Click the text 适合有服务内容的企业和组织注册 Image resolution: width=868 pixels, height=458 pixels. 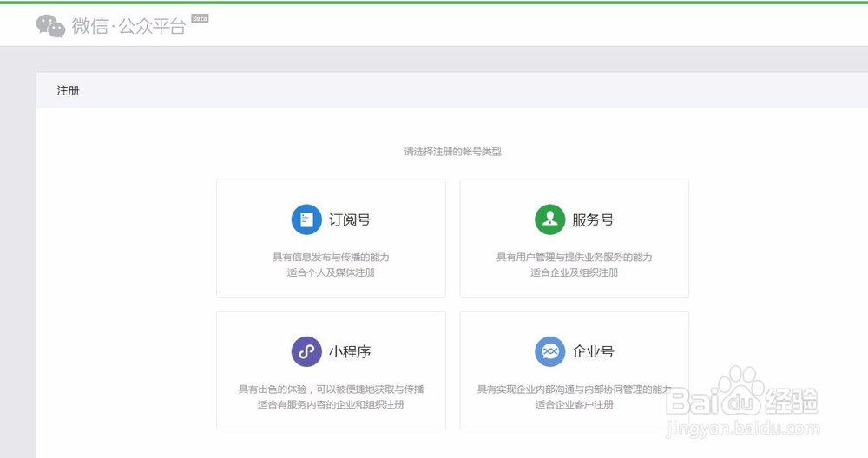[331, 404]
